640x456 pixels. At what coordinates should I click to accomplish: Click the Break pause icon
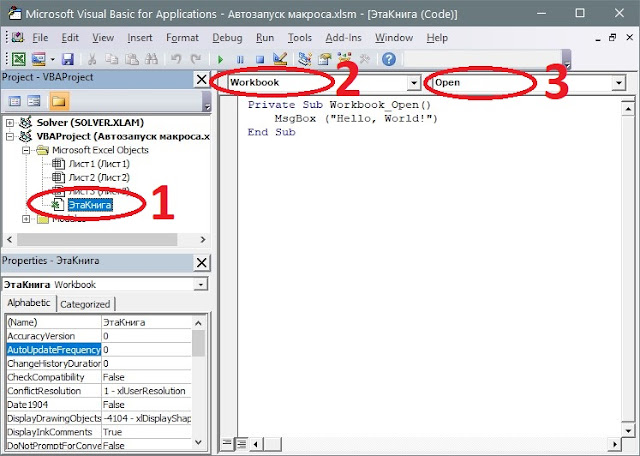(x=240, y=60)
